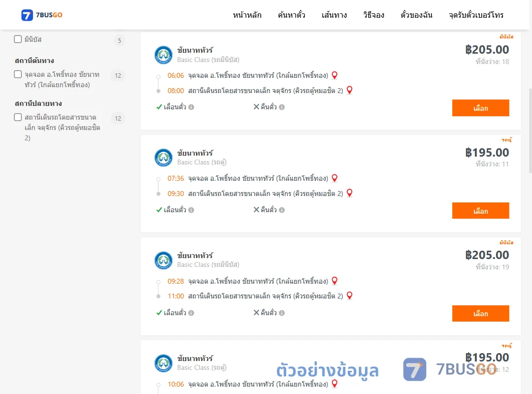Click the 10:06 departure time

coord(176,384)
